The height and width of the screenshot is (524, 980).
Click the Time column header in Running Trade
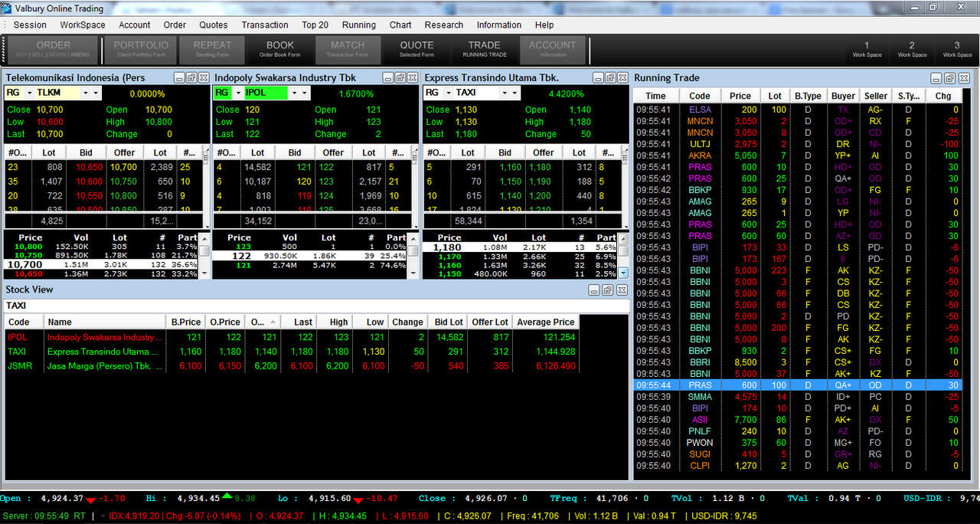tap(655, 96)
